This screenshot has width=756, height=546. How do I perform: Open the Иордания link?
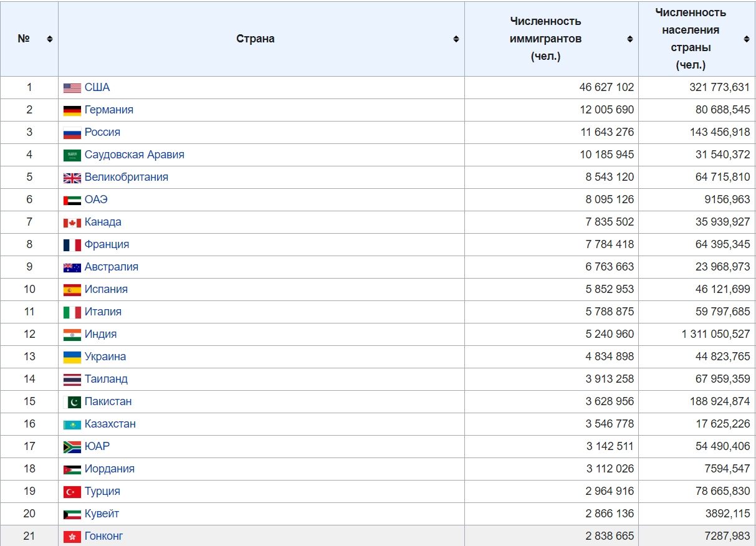[x=110, y=469]
